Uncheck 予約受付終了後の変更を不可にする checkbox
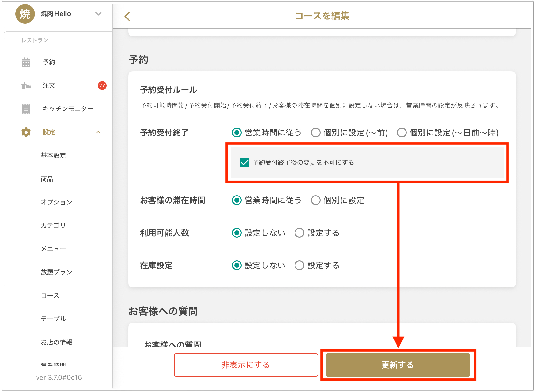This screenshot has height=392, width=535. tap(244, 162)
